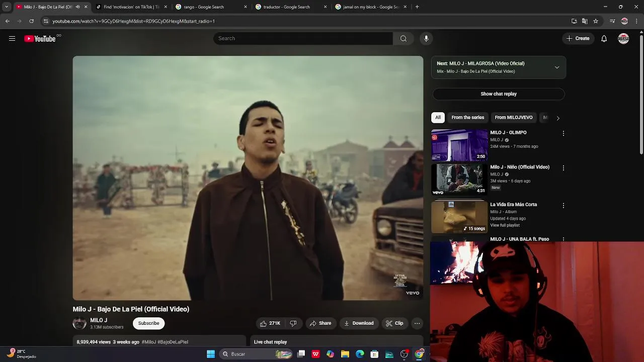Image resolution: width=644 pixels, height=362 pixels.
Task: Focus the YouTube search field
Action: [303, 39]
